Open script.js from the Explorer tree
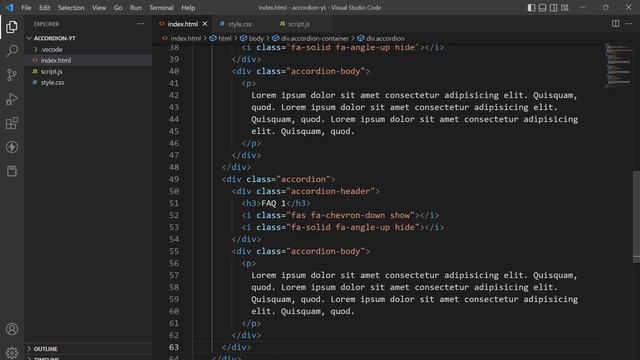 coord(51,71)
